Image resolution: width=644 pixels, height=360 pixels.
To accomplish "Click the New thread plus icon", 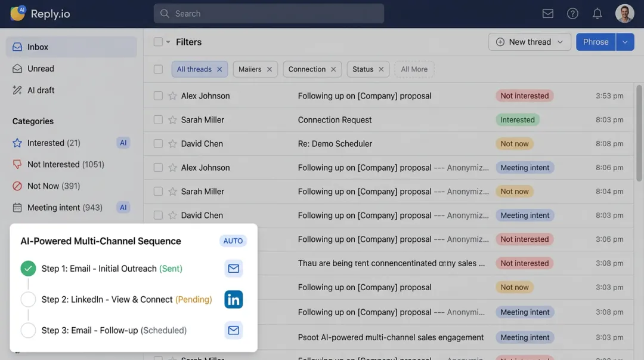I will [x=500, y=42].
